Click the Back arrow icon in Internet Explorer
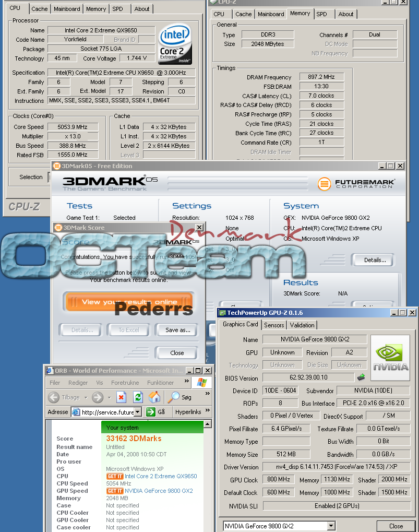 [54, 397]
